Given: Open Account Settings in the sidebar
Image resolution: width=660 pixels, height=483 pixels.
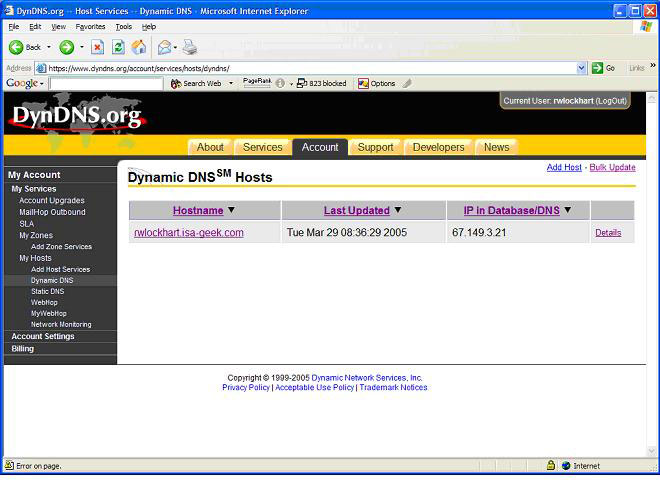Looking at the screenshot, I should tap(43, 336).
